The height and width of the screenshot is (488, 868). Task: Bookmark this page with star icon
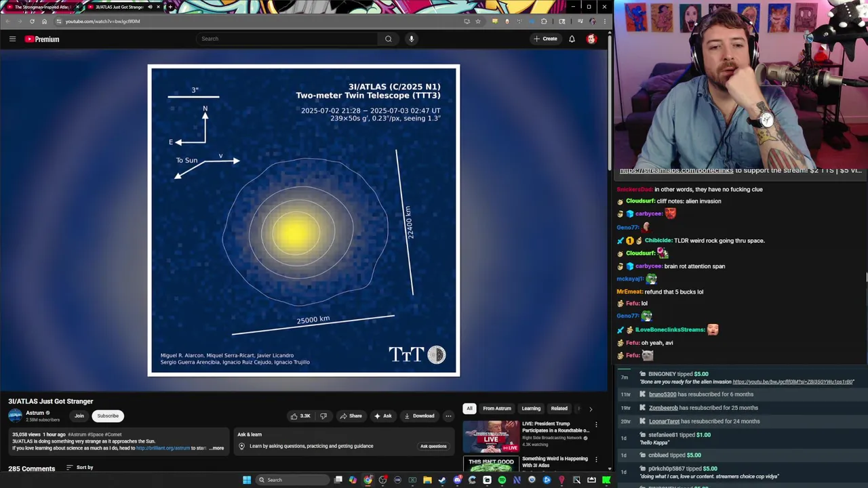pyautogui.click(x=477, y=21)
